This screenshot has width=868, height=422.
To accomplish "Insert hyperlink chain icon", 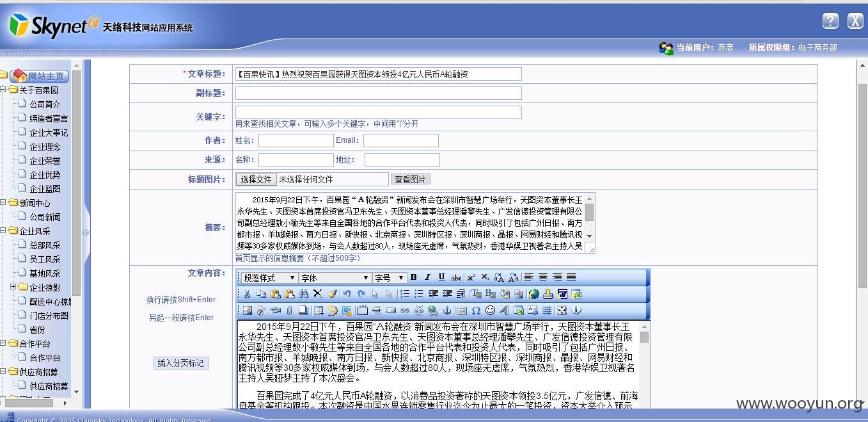I will (x=405, y=311).
